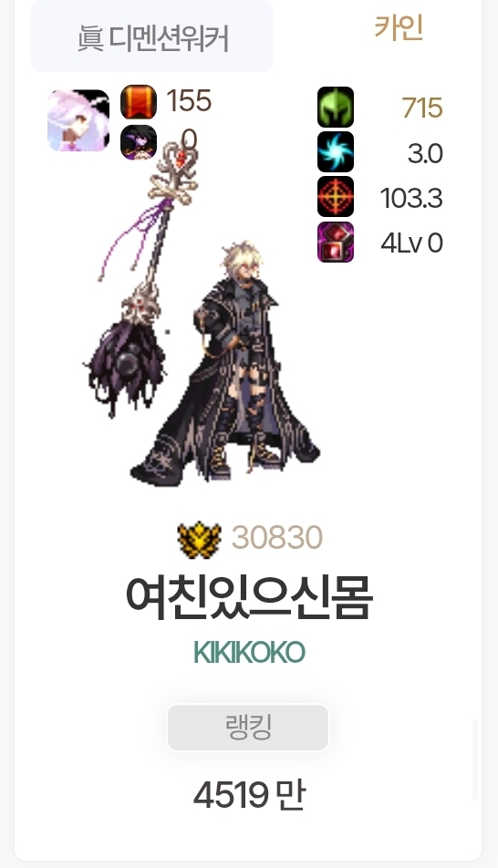
Task: Click the golden emblem beside 30830
Action: click(200, 539)
